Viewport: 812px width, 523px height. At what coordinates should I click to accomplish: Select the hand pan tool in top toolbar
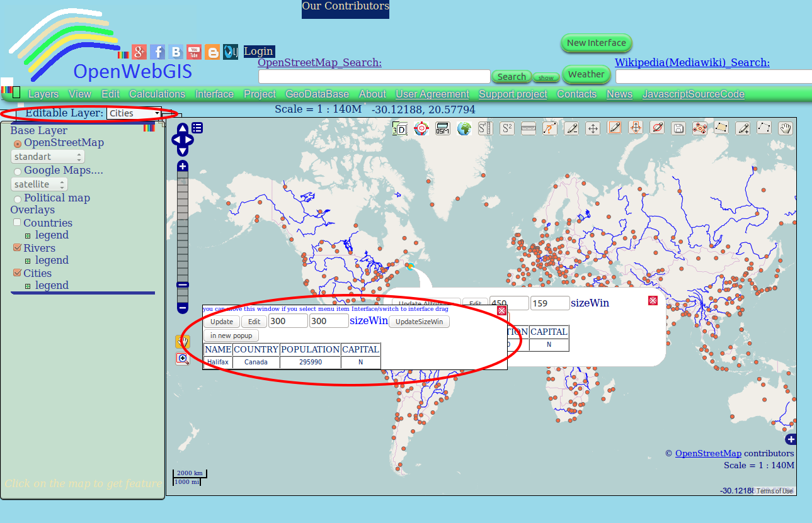coord(786,128)
